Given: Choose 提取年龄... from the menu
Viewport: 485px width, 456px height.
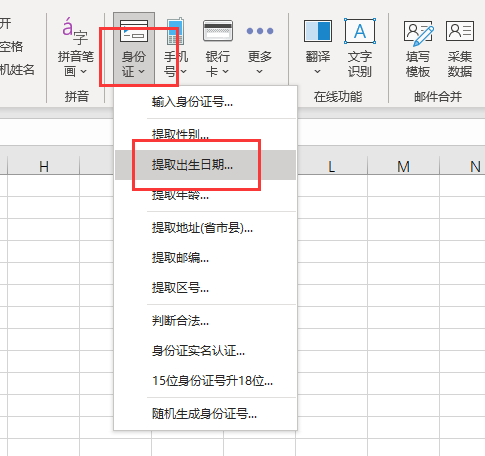Looking at the screenshot, I should pos(205,195).
